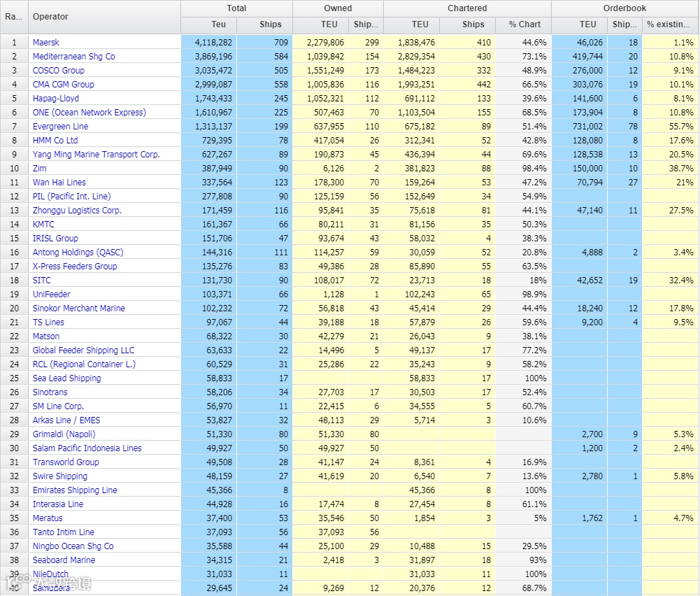Open the Mediterranean Shg Co link
This screenshot has height=596, width=700.
point(73,56)
